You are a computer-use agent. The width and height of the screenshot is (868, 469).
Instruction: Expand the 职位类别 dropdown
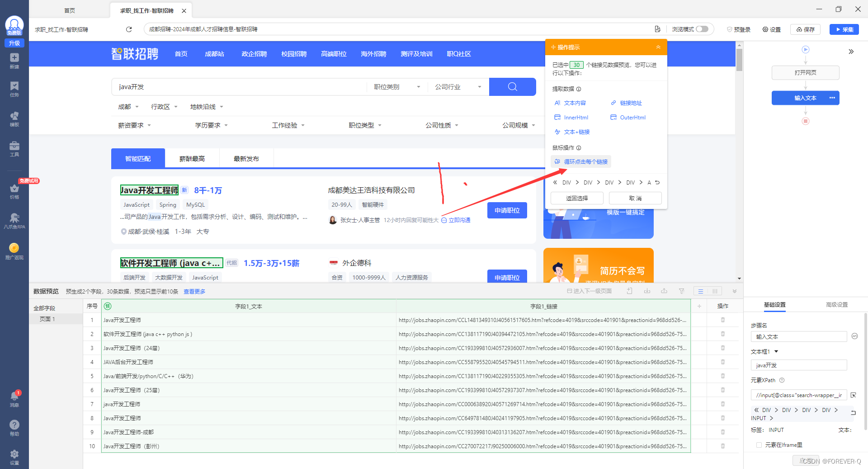397,87
